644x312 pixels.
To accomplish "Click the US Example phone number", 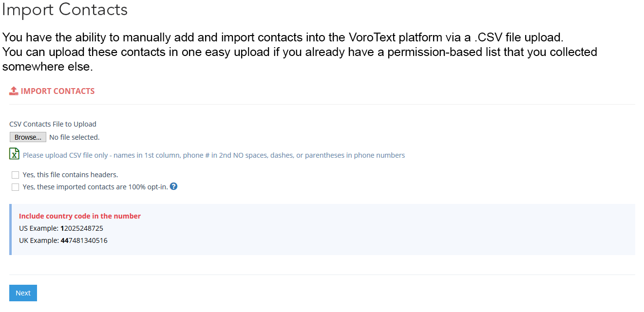I will (x=82, y=228).
